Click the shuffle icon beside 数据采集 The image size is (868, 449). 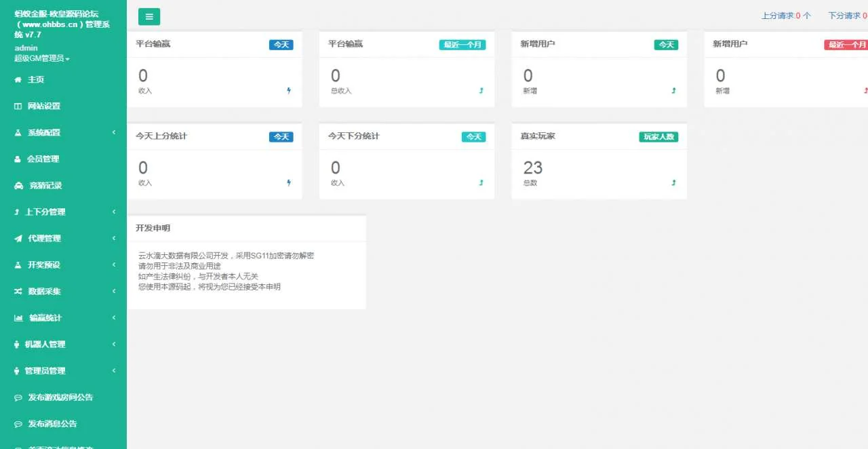(18, 292)
